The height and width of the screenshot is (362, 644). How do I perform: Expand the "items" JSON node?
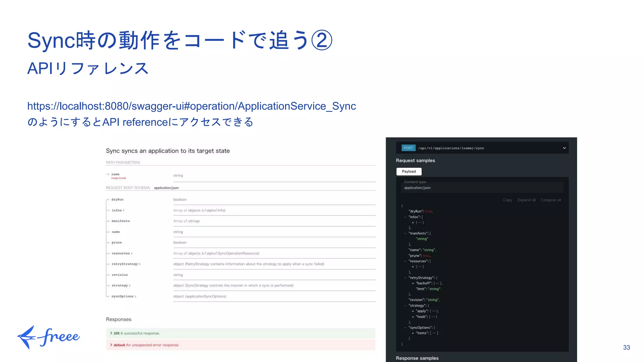tap(413, 333)
